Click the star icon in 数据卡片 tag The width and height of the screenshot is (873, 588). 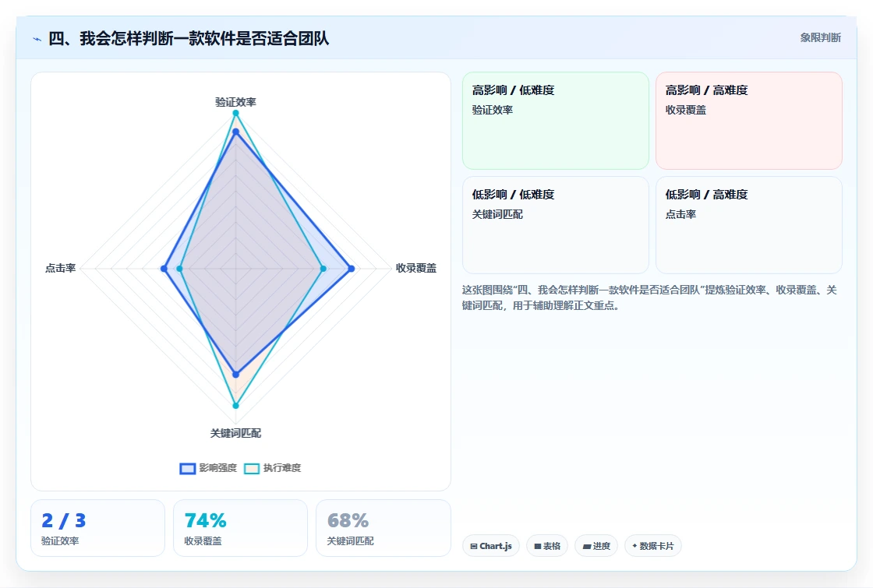pos(634,546)
